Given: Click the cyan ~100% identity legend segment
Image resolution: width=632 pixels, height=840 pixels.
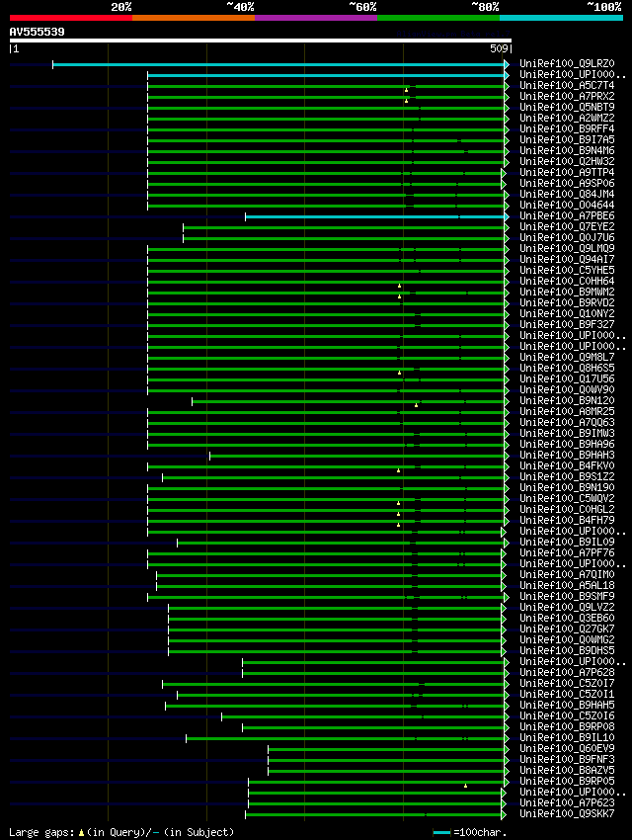Looking at the screenshot, I should click(561, 18).
